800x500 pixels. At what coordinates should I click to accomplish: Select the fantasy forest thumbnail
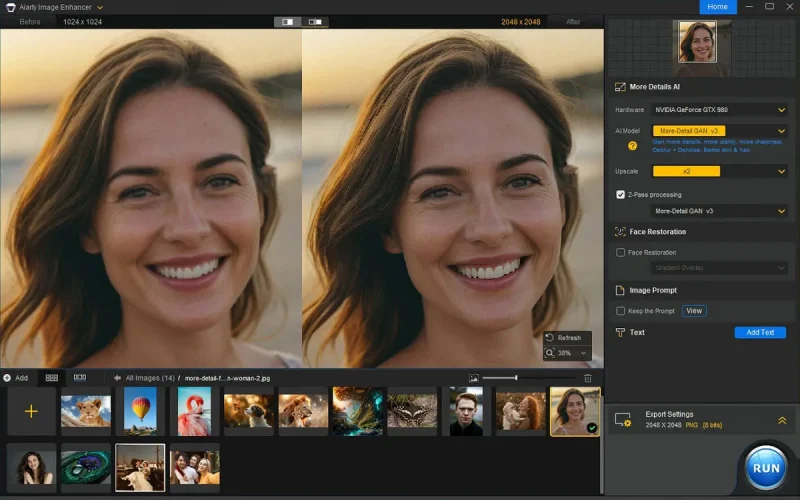tap(358, 411)
